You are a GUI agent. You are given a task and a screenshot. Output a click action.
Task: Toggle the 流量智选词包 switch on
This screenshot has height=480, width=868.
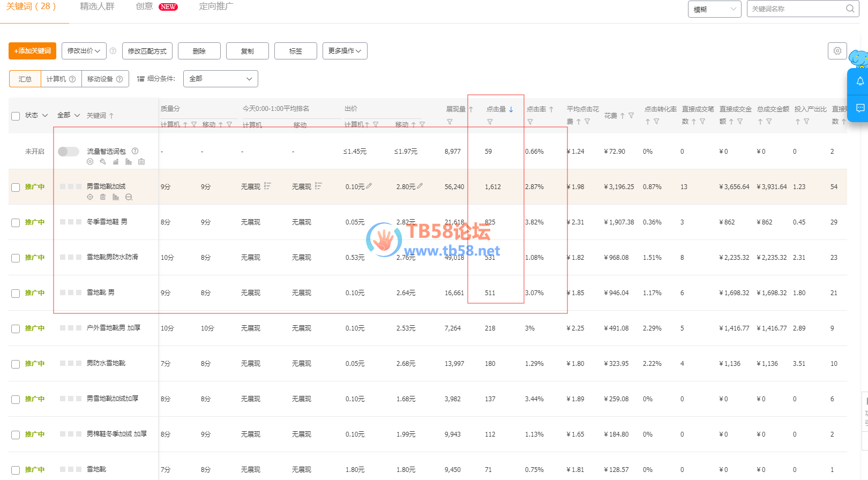click(x=68, y=152)
